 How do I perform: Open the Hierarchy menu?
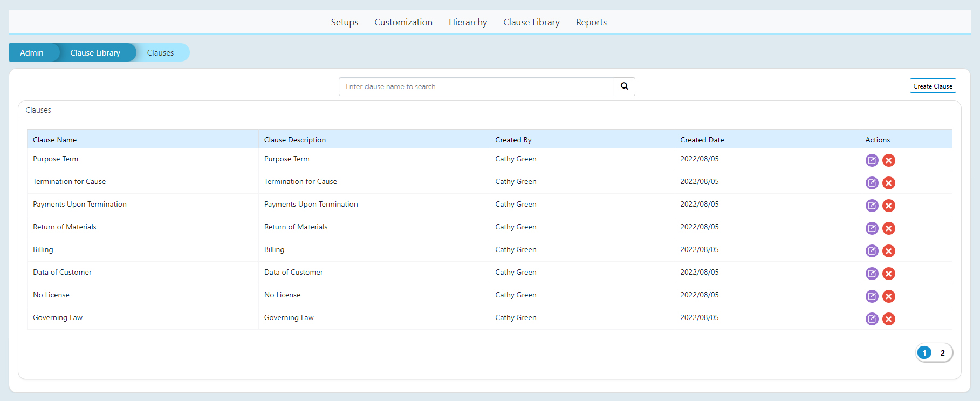point(468,22)
